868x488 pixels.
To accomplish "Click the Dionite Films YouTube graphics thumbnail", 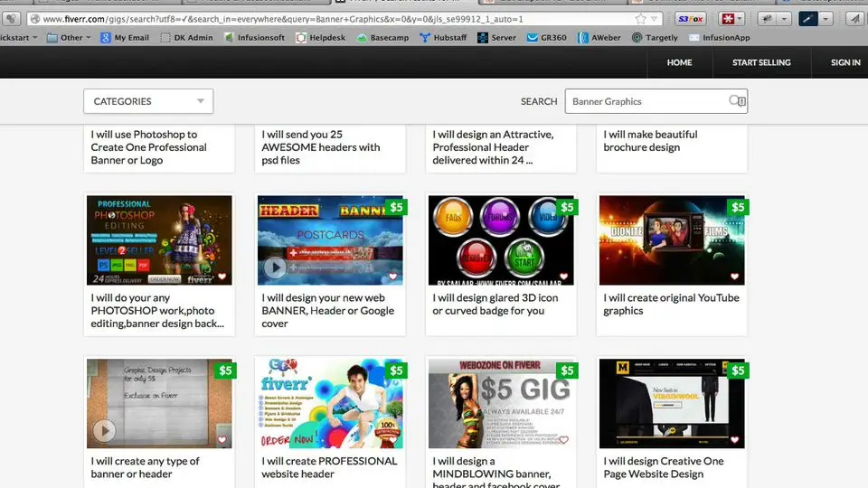I will (672, 240).
